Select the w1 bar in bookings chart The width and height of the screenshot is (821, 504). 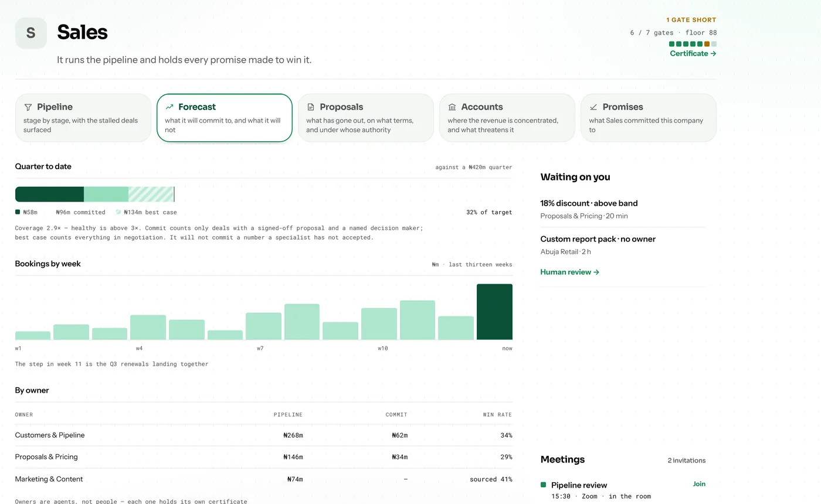[x=33, y=336]
